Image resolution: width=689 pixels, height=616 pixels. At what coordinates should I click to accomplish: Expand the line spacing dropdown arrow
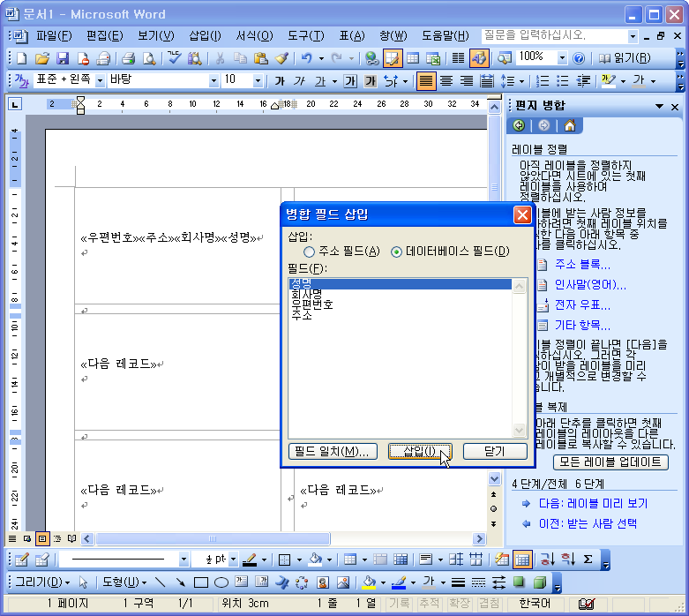(x=521, y=81)
